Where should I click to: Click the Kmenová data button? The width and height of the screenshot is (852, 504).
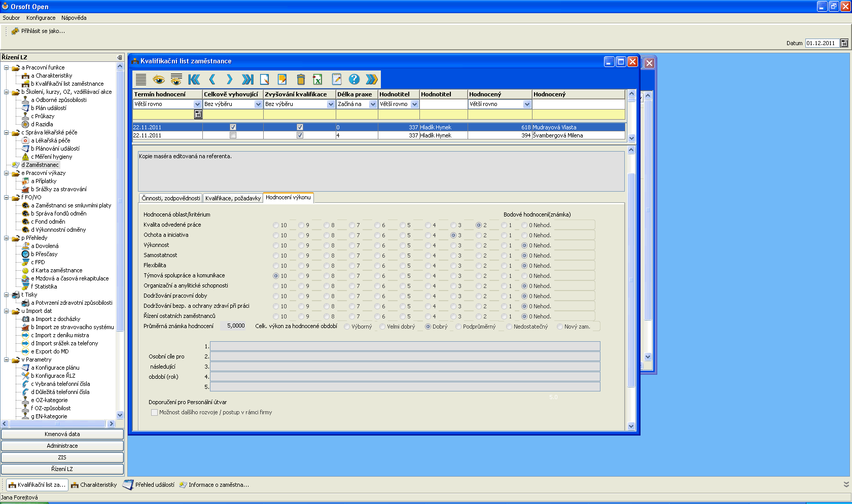click(62, 434)
